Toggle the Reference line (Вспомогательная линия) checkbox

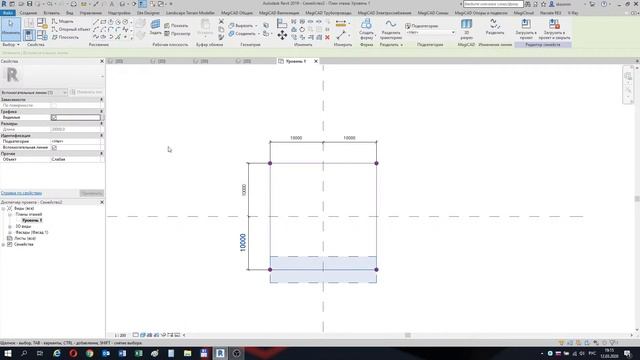pos(54,147)
